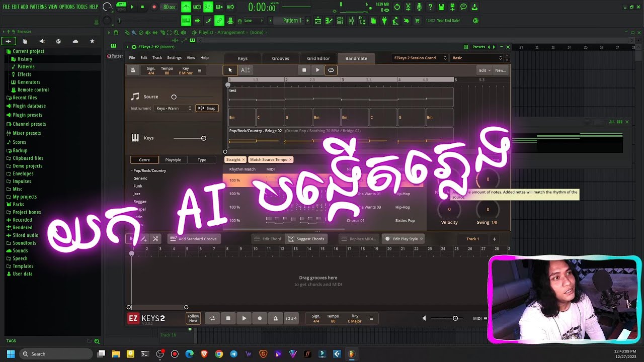Select the Bandmate tab
This screenshot has height=362, width=644.
356,58
